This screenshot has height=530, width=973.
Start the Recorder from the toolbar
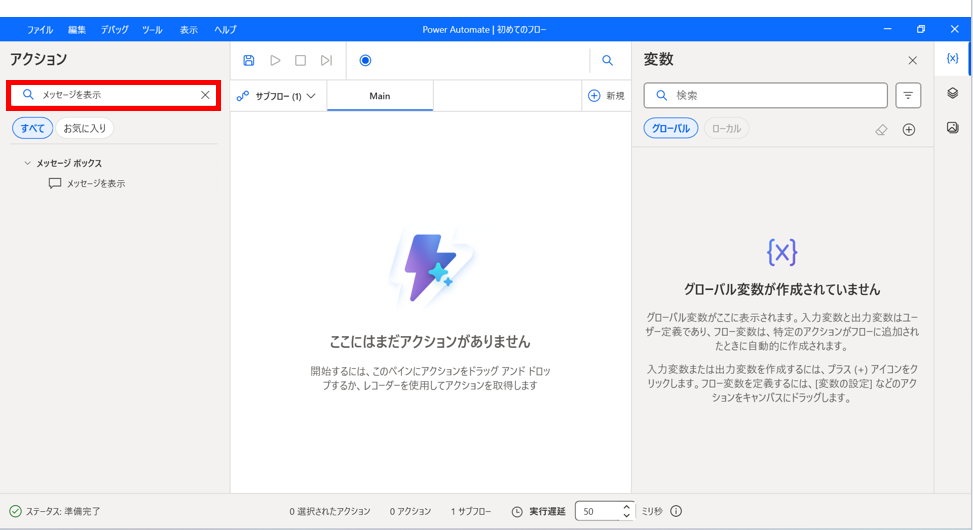[x=365, y=61]
